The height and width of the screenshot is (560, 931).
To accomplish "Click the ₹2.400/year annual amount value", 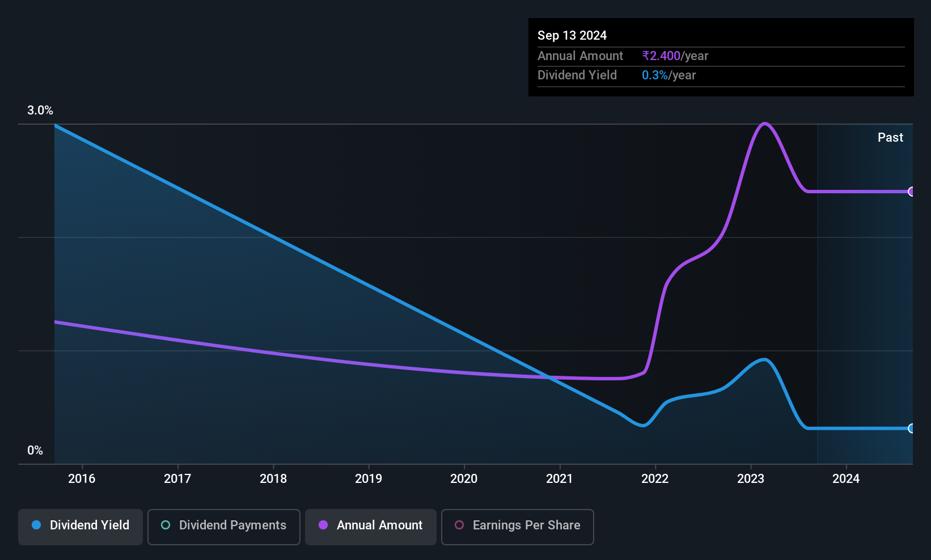I will point(675,56).
